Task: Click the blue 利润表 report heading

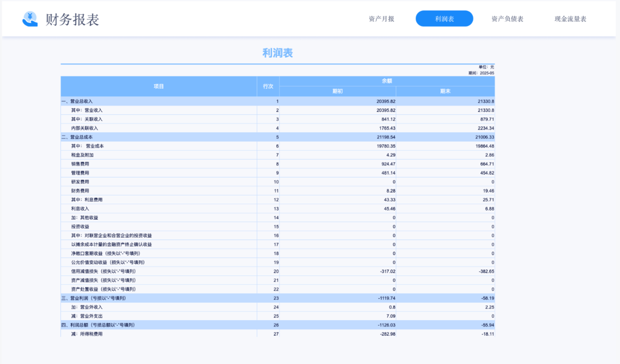Action: pos(277,53)
